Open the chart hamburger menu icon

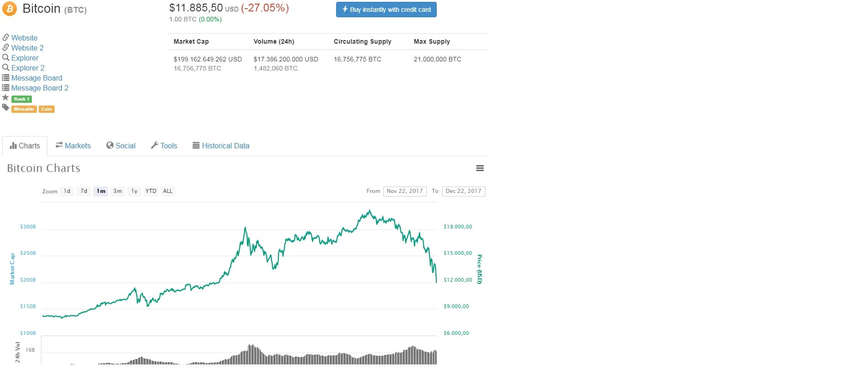(x=480, y=168)
